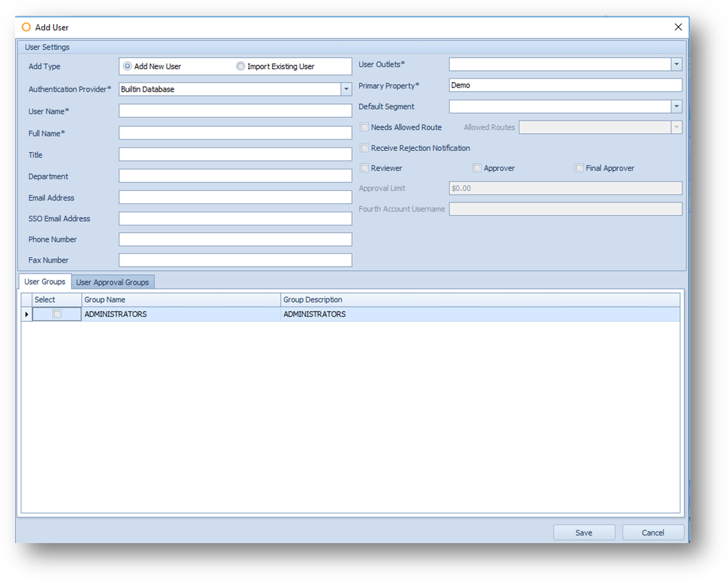Screen dimensions: 728x581
Task: Enable the Final Approver checkbox
Action: (579, 167)
